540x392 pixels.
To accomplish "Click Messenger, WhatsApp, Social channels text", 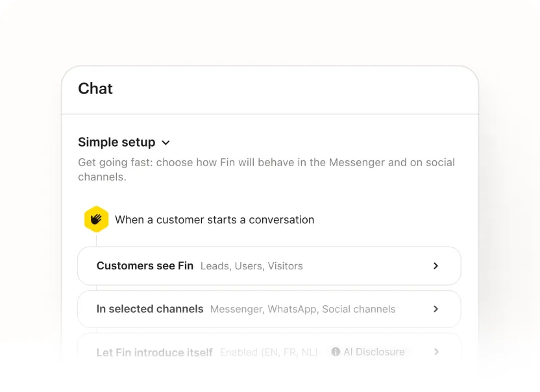I will pyautogui.click(x=302, y=309).
